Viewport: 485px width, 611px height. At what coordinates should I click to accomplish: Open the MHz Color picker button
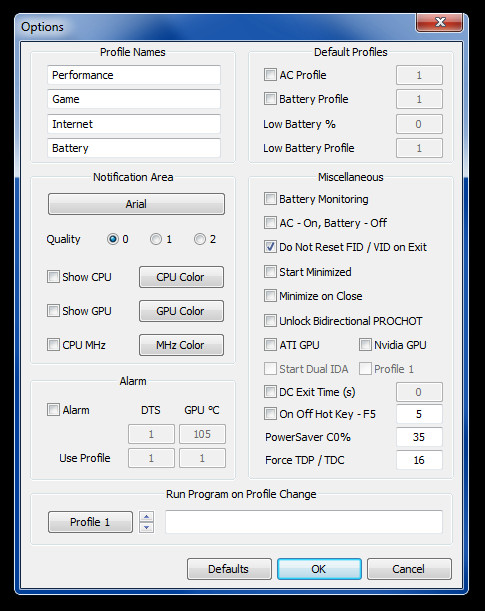click(x=182, y=345)
